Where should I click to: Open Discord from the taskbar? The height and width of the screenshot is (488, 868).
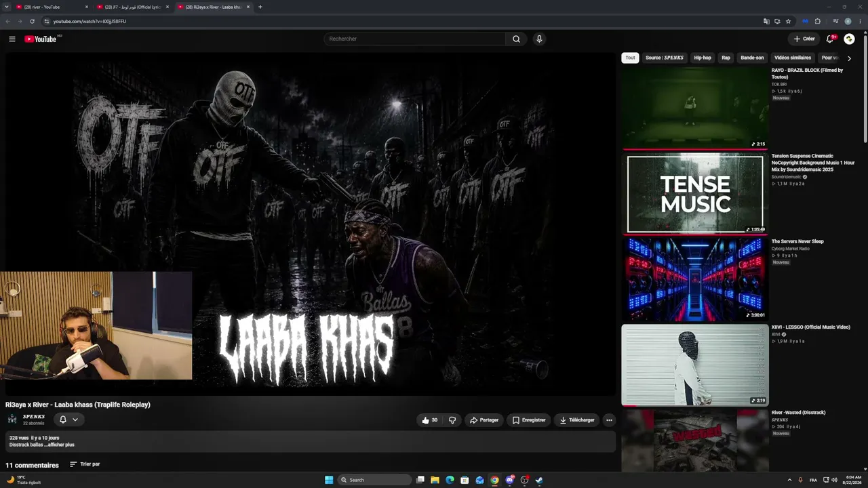coord(509,480)
